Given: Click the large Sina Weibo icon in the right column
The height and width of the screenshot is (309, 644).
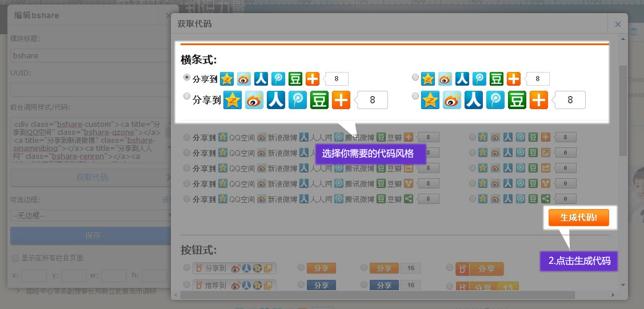Looking at the screenshot, I should click(452, 100).
